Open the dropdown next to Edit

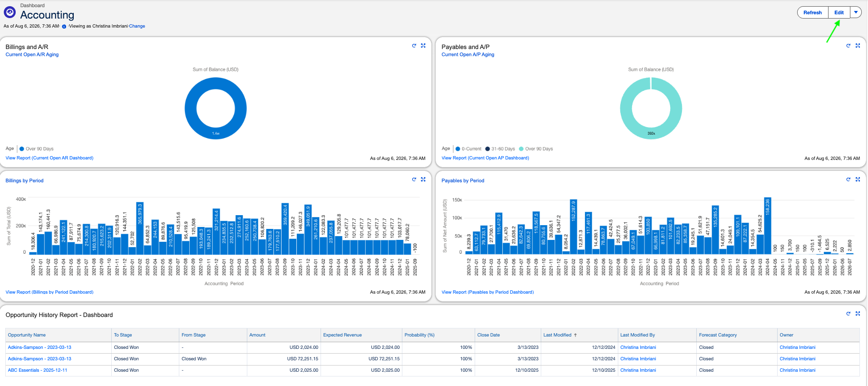pyautogui.click(x=856, y=12)
